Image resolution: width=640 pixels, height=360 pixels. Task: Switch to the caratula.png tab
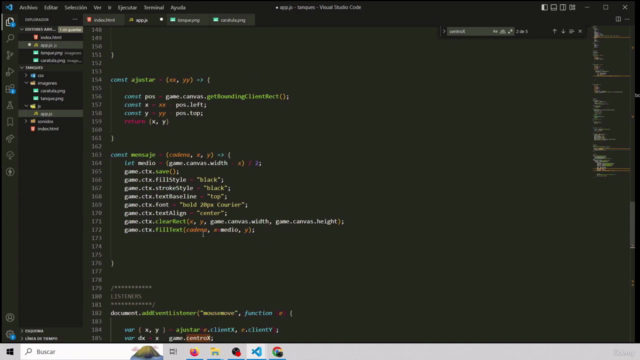click(233, 20)
